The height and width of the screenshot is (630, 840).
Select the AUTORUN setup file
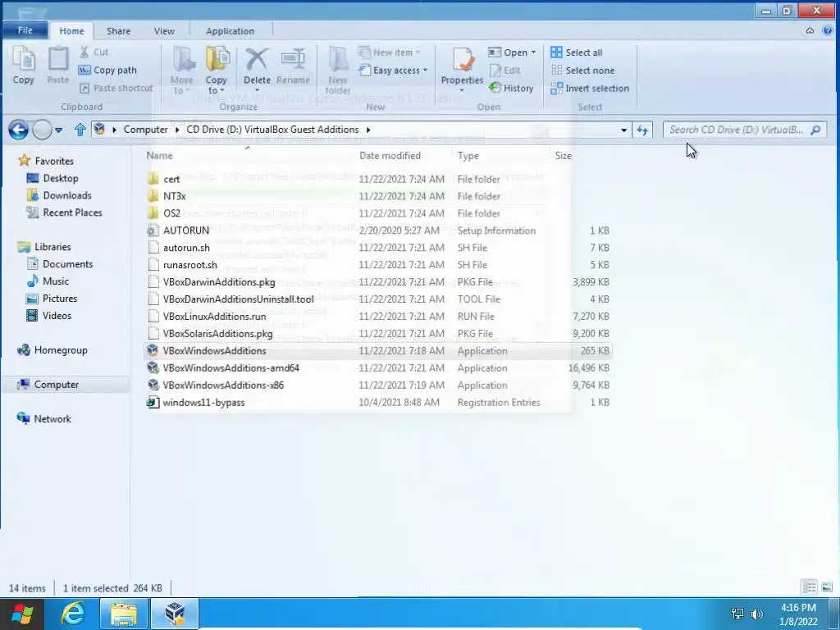click(377, 231)
